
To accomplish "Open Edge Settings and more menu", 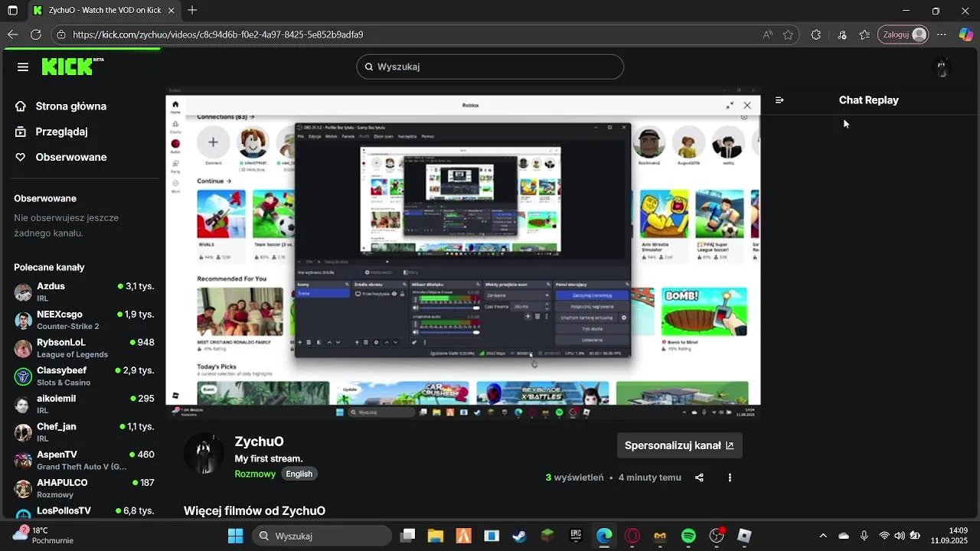I will 942,34.
